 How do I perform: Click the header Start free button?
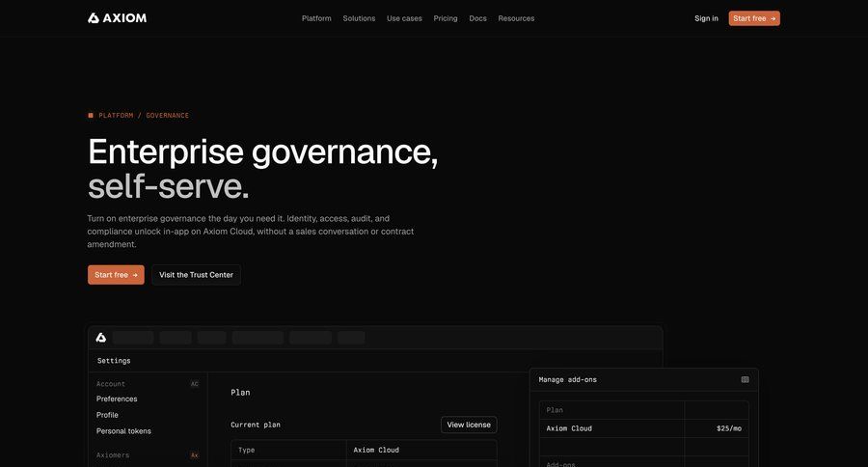coord(754,18)
